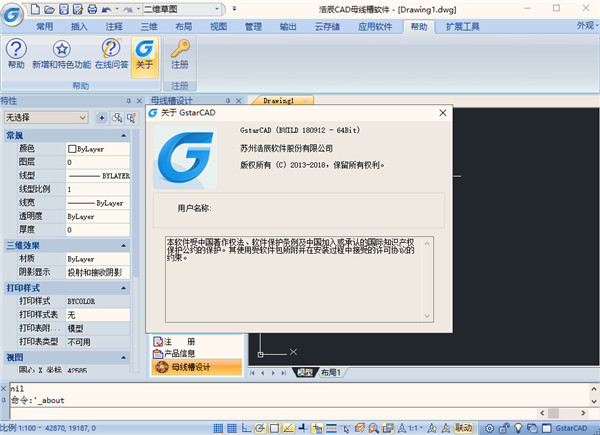Click the select objects icon in 特性 panel
The image size is (600, 435).
point(117,118)
